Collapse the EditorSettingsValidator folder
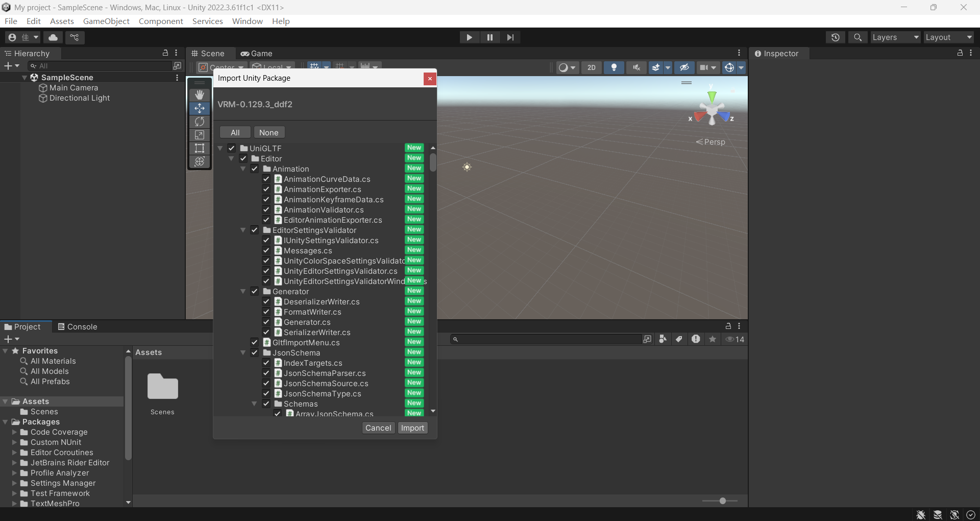 point(243,230)
